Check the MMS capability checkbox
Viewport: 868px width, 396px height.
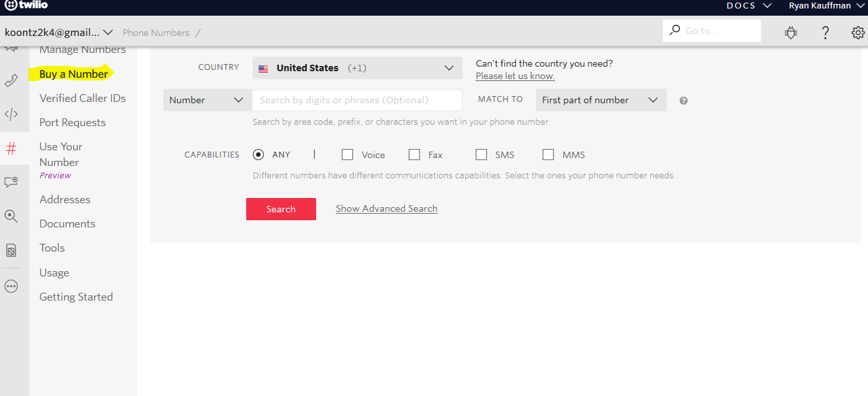548,155
